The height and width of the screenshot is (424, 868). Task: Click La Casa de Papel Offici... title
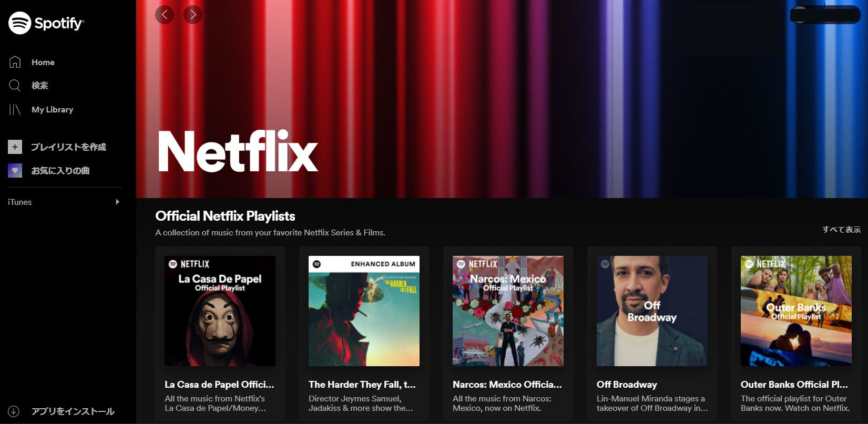click(219, 385)
